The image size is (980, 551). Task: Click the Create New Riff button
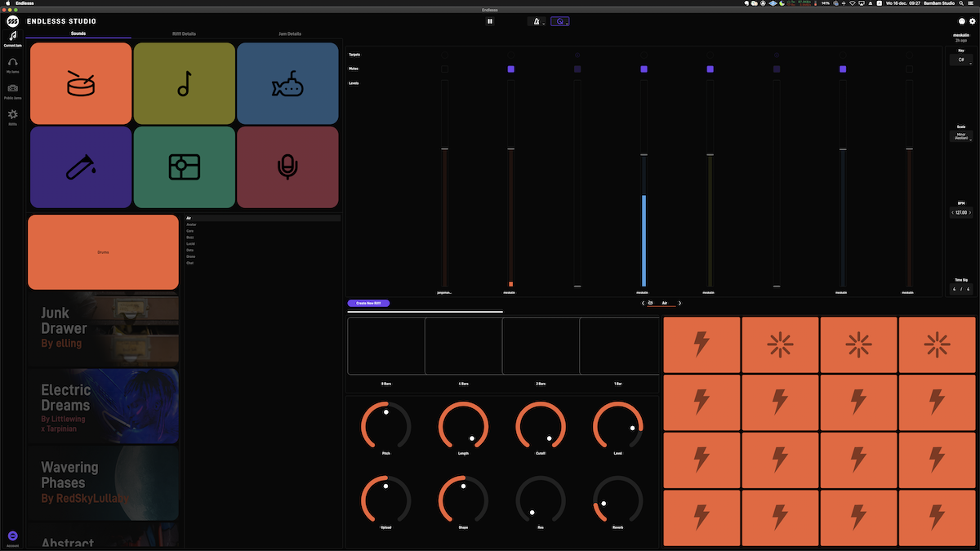tap(370, 303)
